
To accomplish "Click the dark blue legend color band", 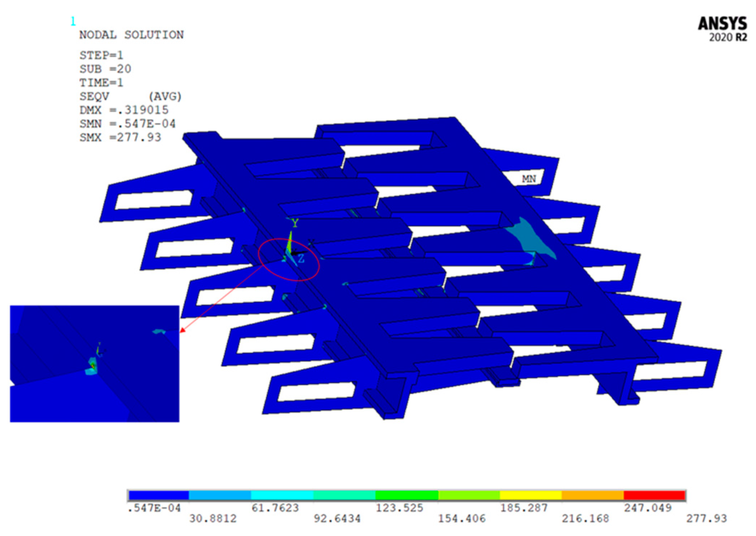I will pos(159,495).
